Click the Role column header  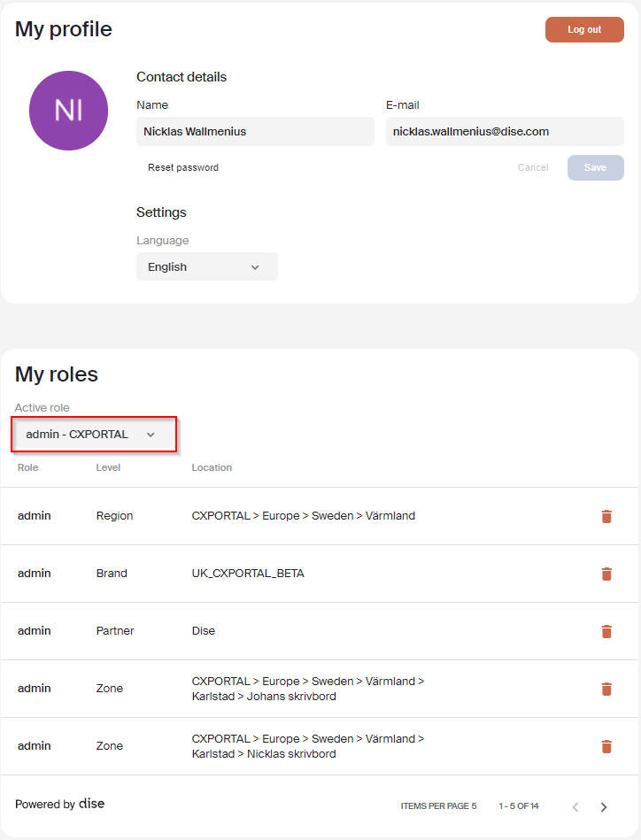click(27, 467)
